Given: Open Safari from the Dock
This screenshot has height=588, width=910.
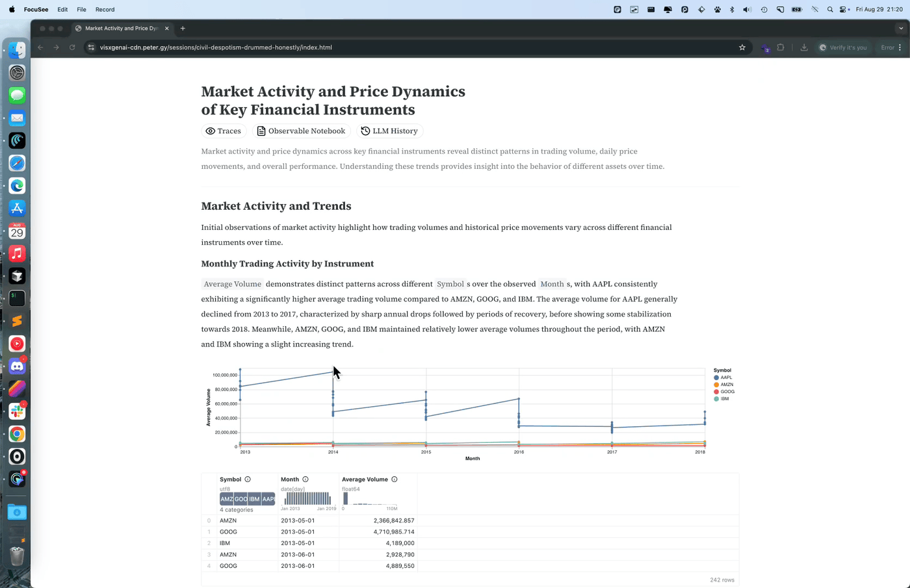Looking at the screenshot, I should click(18, 163).
